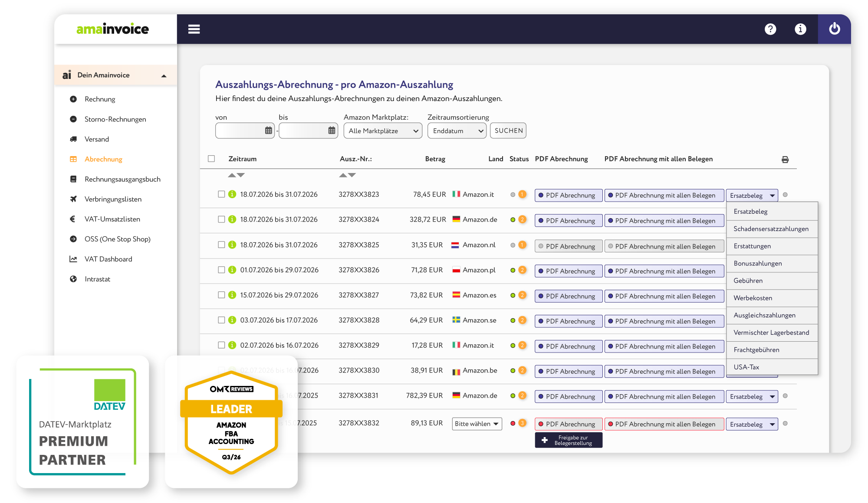This screenshot has width=868, height=503.
Task: Choose Gebühren from the dropdown list
Action: (772, 281)
